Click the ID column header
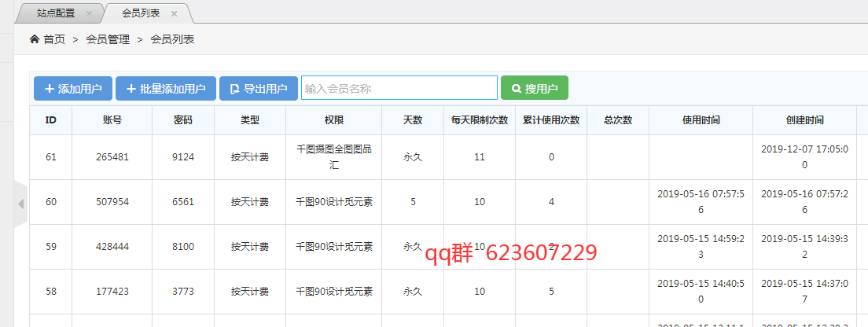This screenshot has height=327, width=868. tap(51, 120)
